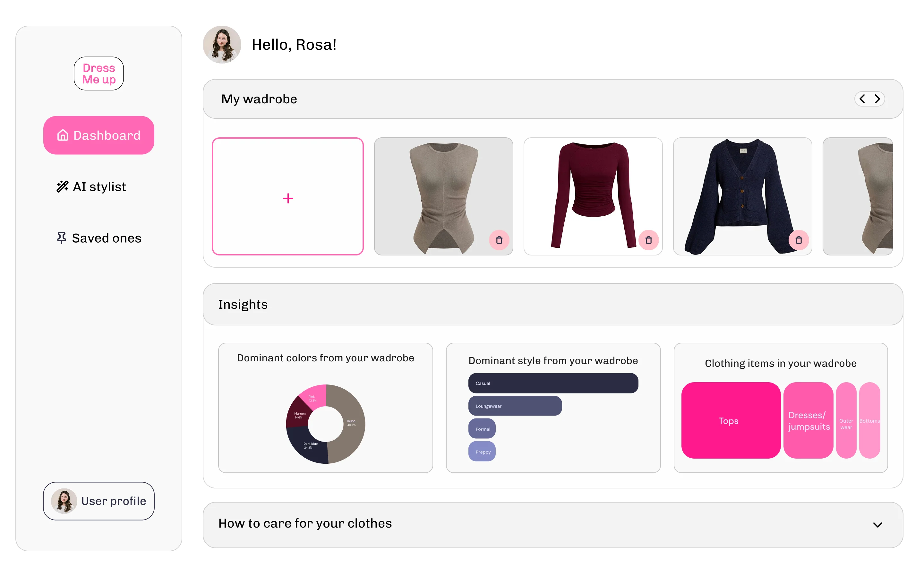Screen dimensions: 924x577
Task: Click Rosa's avatar next to greeting
Action: click(222, 45)
